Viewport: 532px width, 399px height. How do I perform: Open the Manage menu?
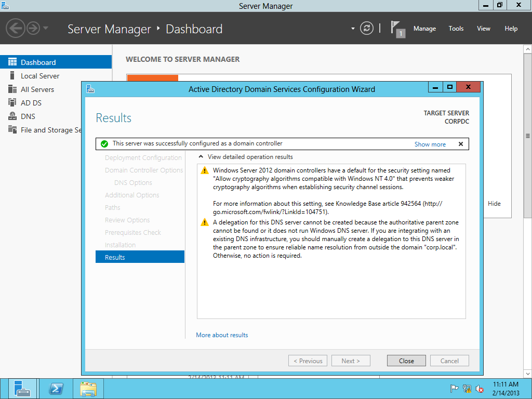(x=424, y=29)
